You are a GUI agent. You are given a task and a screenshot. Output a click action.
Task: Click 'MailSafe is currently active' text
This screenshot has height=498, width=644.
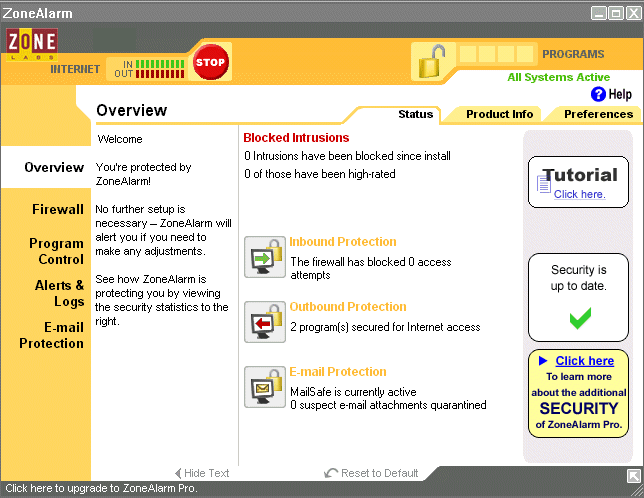pos(353,392)
